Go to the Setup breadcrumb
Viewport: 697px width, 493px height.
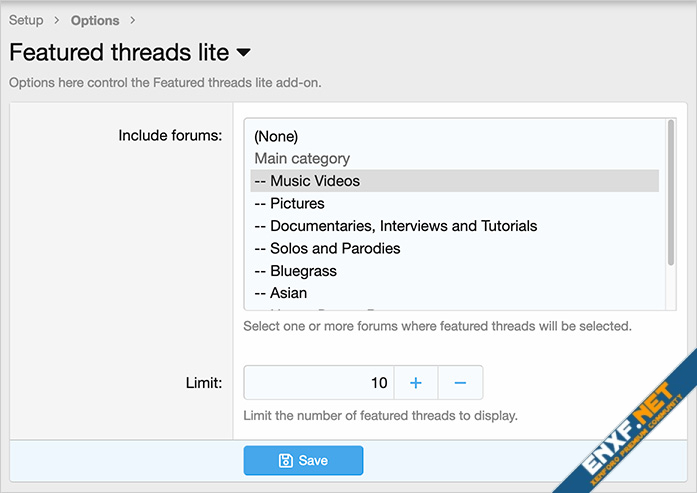click(x=26, y=20)
